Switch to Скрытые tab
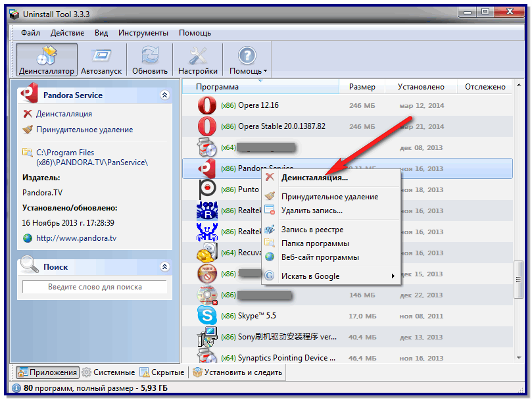532x400 pixels. click(x=162, y=372)
